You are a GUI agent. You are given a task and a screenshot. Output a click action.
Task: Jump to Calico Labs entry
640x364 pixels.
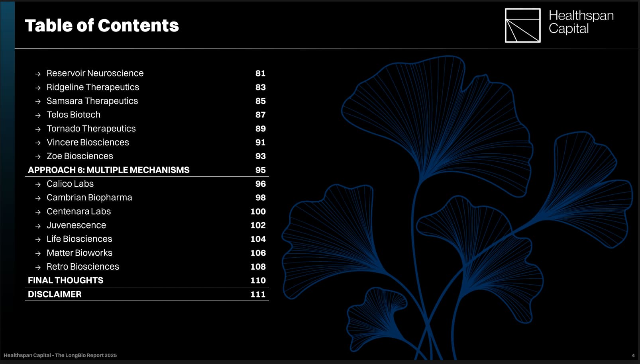coord(70,184)
